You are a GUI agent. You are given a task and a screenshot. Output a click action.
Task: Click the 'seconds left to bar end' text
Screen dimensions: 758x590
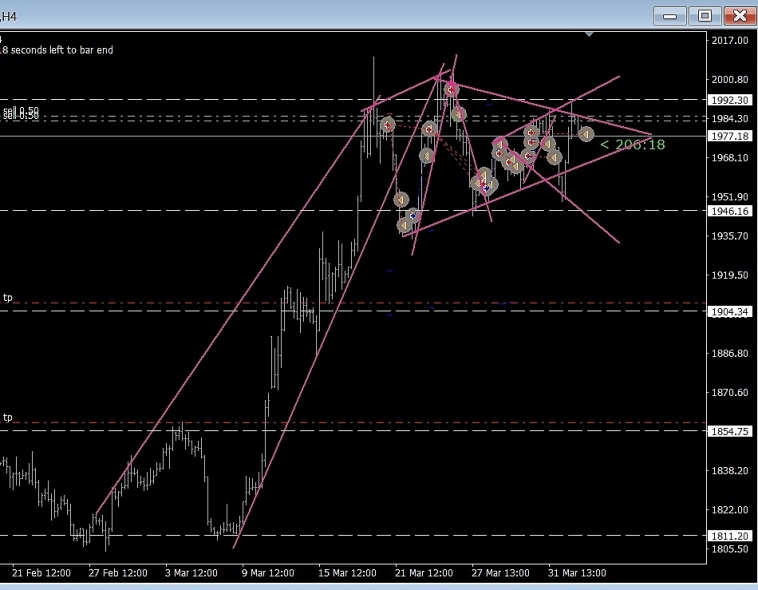(x=62, y=50)
